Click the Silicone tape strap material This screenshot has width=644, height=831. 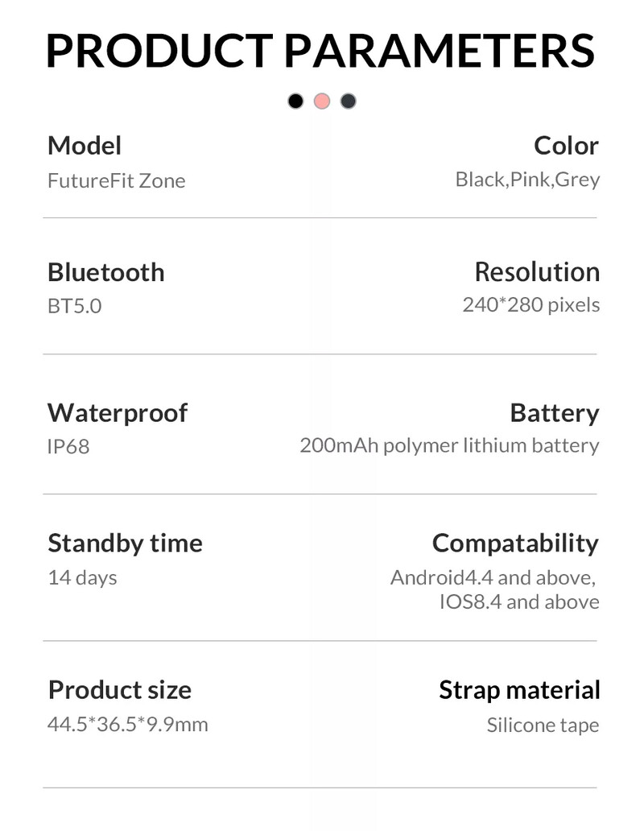point(543,725)
